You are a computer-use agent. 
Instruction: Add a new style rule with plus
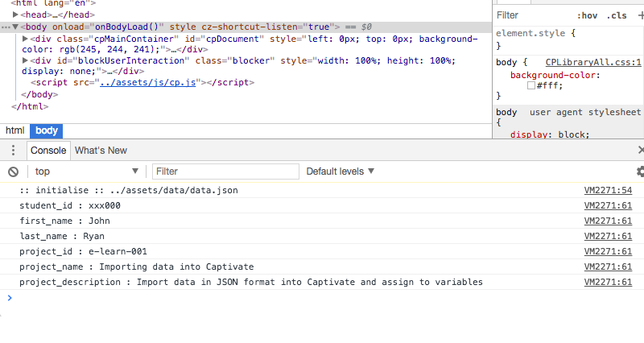coord(641,15)
